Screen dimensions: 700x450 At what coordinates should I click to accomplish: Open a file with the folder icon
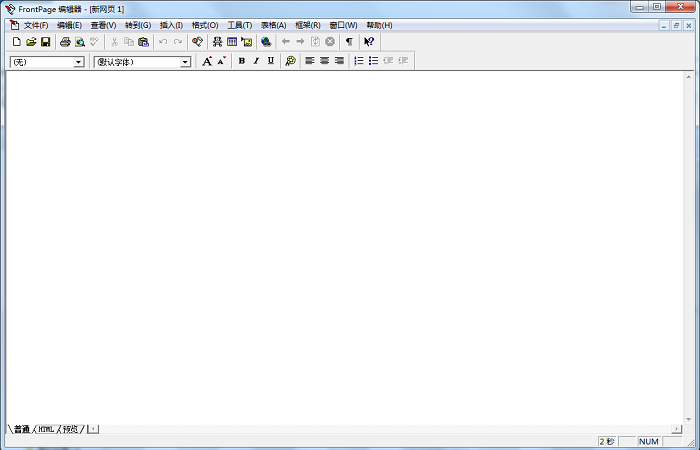[31, 42]
